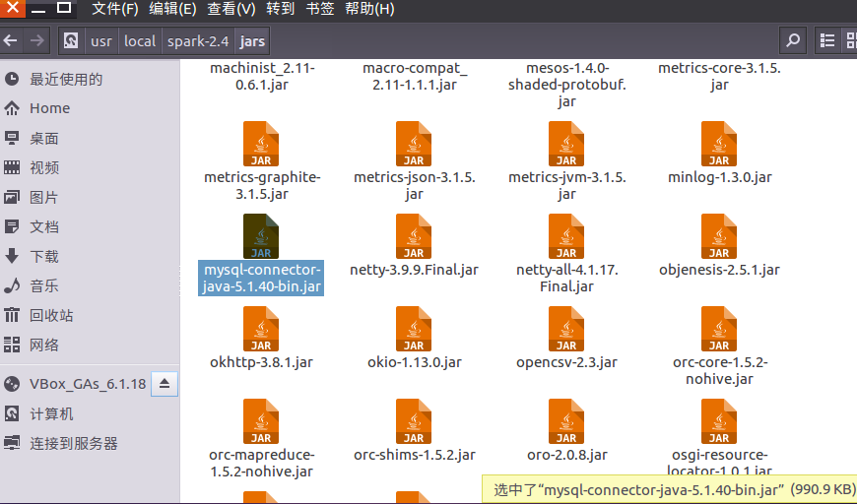Click the mysql-connector-java-5.1.40-bin.jar highlighted label
Image resolution: width=857 pixels, height=504 pixels.
pyautogui.click(x=261, y=278)
